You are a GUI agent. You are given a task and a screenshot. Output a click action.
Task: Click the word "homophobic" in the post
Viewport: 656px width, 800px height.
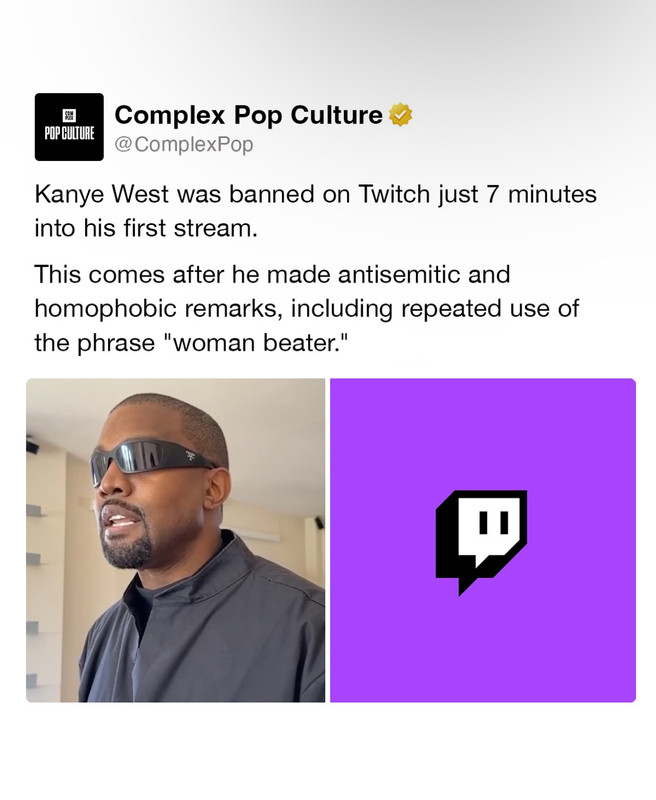(106, 309)
